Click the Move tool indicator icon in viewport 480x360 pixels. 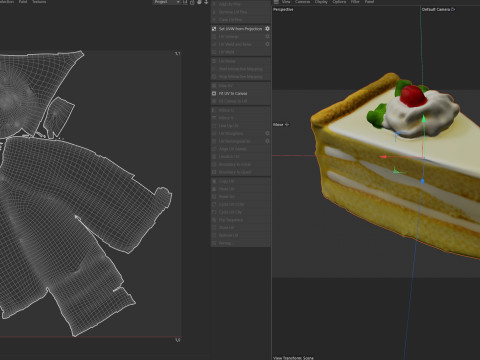287,124
